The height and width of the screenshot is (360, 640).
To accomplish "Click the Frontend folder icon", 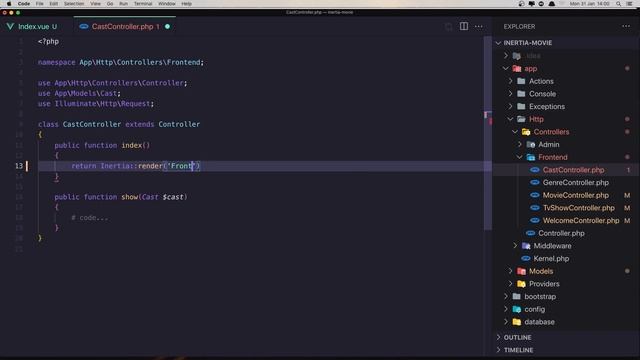I will [x=530, y=157].
